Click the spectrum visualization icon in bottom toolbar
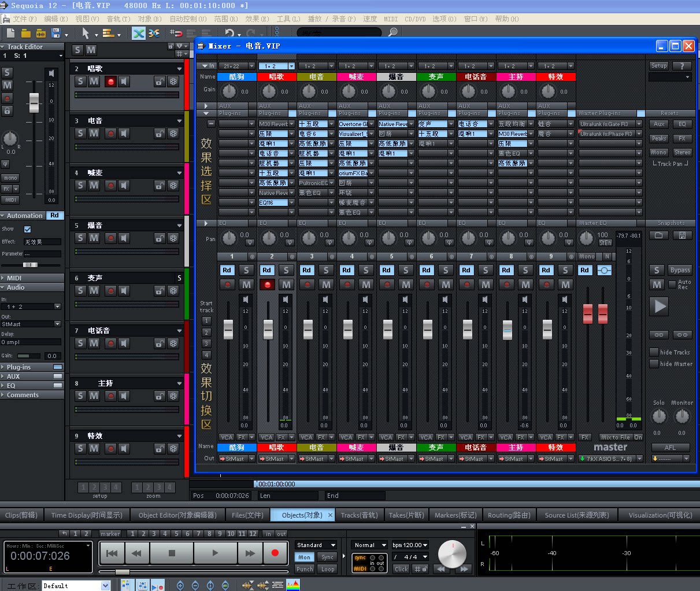This screenshot has height=591, width=700. tap(293, 585)
